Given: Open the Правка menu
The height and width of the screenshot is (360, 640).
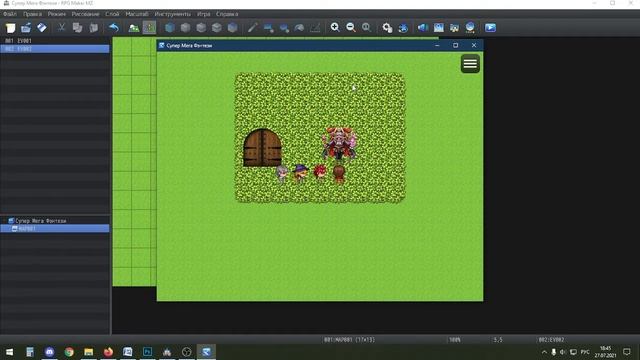Looking at the screenshot, I should coord(32,14).
